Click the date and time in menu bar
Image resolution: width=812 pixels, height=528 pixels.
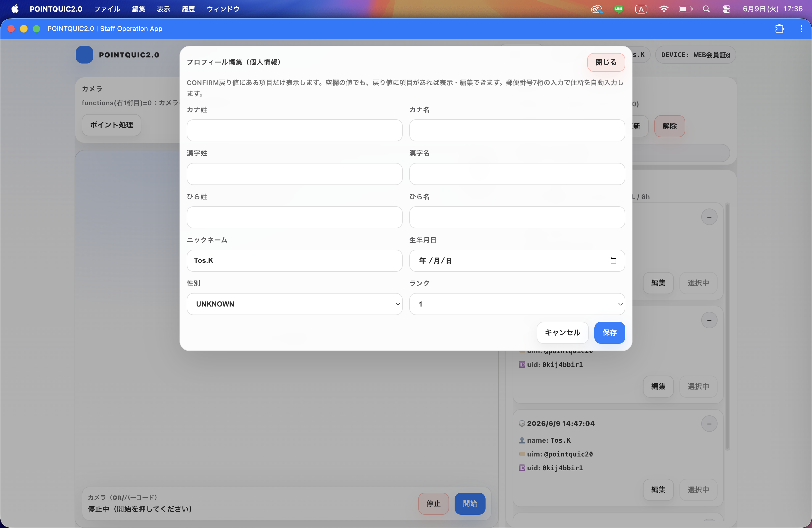click(x=773, y=9)
